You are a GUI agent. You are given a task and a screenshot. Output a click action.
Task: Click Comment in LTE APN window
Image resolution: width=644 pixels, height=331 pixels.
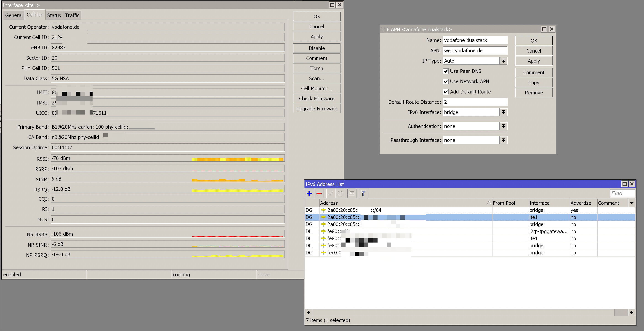[x=534, y=72]
